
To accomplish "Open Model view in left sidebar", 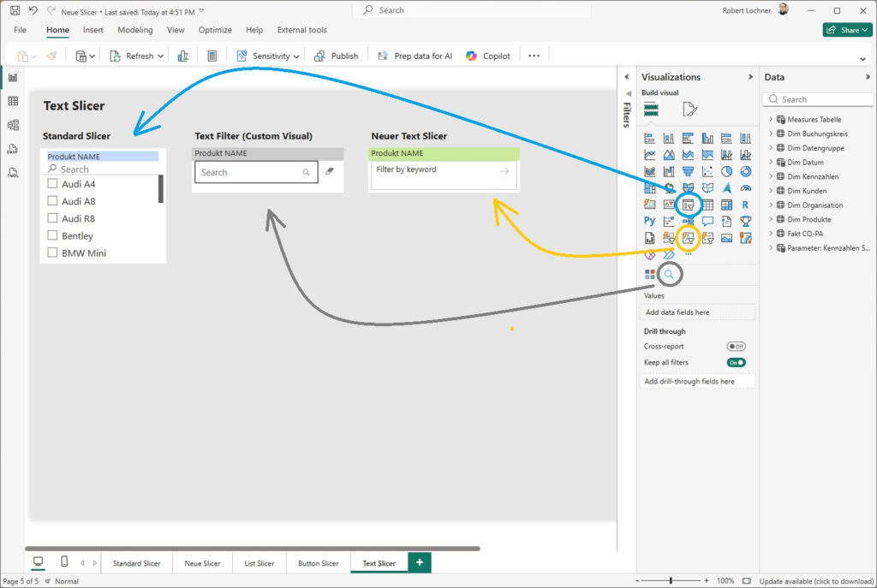I will coord(13,125).
